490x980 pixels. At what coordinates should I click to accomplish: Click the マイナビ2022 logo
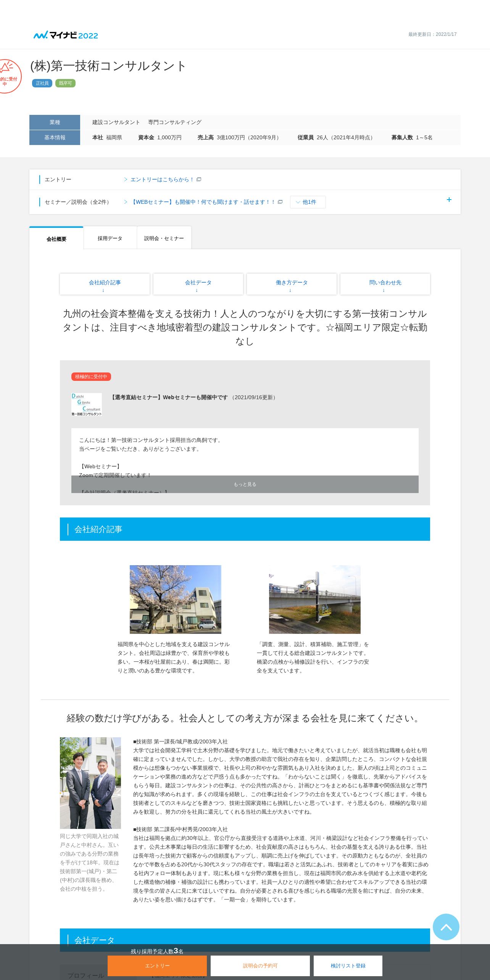coord(66,35)
